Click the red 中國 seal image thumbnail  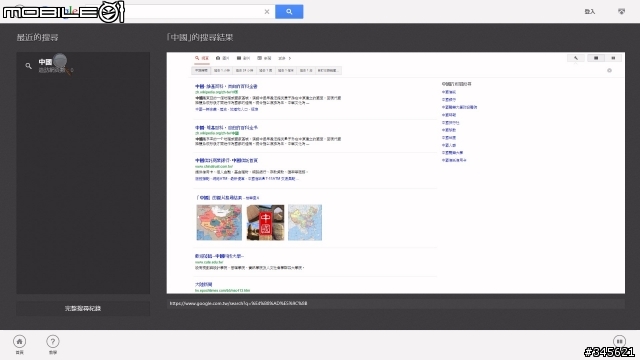click(x=265, y=222)
